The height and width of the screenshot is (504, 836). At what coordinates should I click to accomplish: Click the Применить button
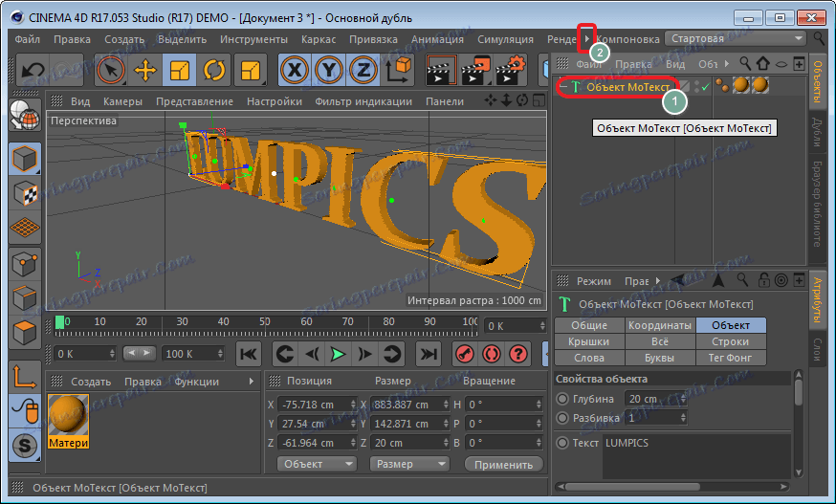503,464
